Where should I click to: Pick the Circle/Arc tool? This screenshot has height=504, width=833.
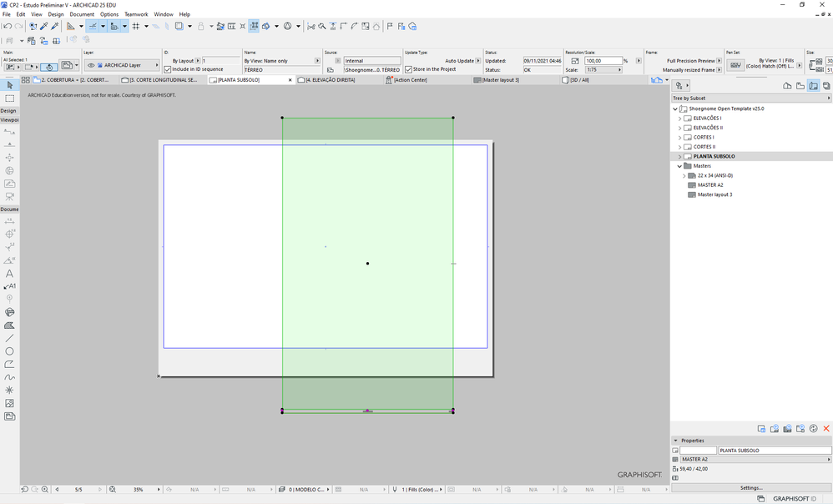coord(9,351)
